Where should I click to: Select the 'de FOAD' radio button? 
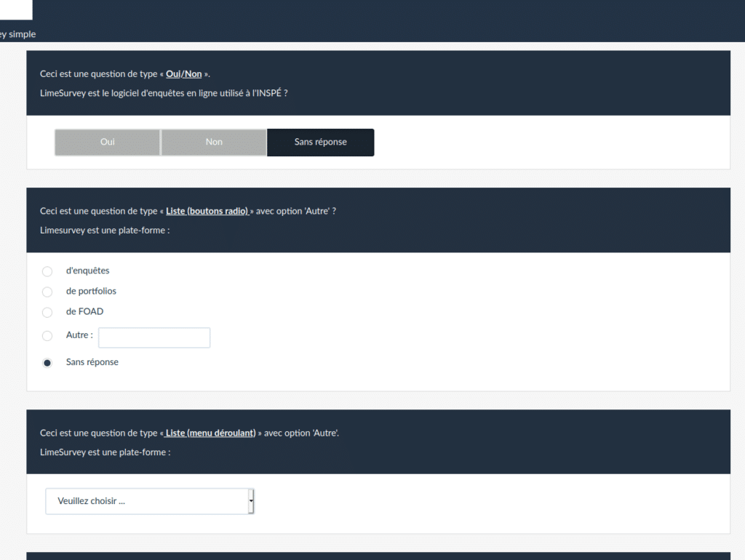point(47,312)
